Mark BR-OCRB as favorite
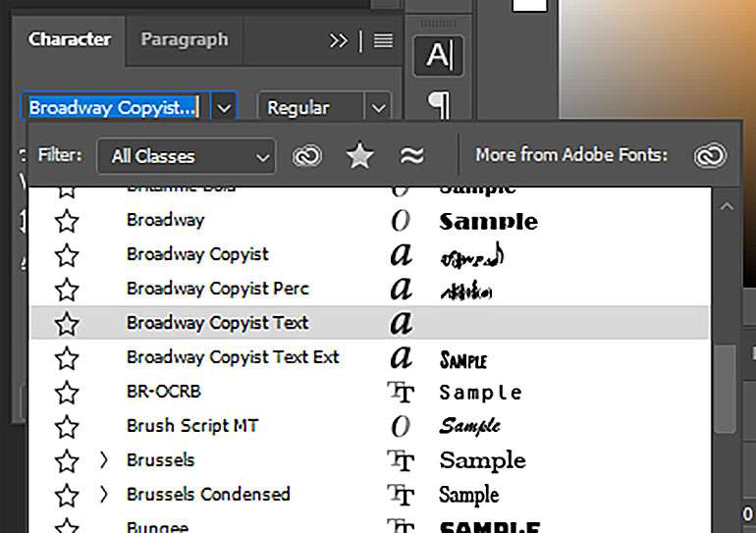756x533 pixels. point(67,393)
